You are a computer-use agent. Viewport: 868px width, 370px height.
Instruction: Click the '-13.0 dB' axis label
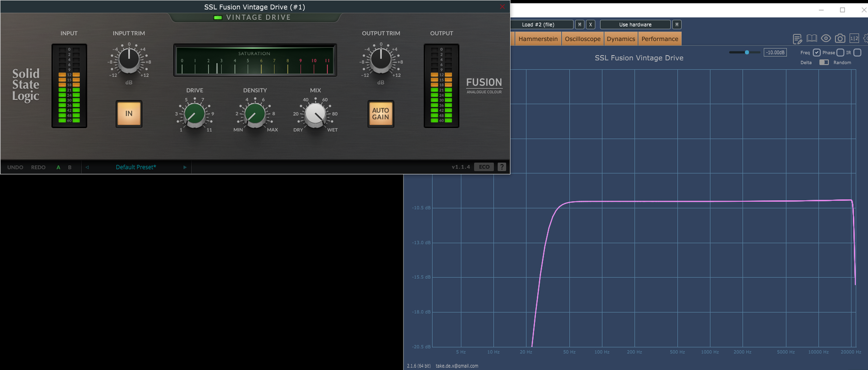[421, 242]
